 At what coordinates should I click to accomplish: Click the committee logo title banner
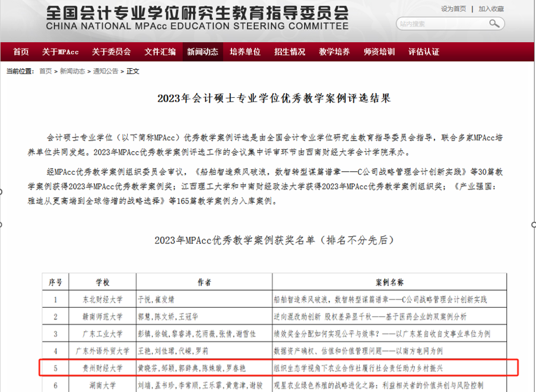click(x=197, y=18)
